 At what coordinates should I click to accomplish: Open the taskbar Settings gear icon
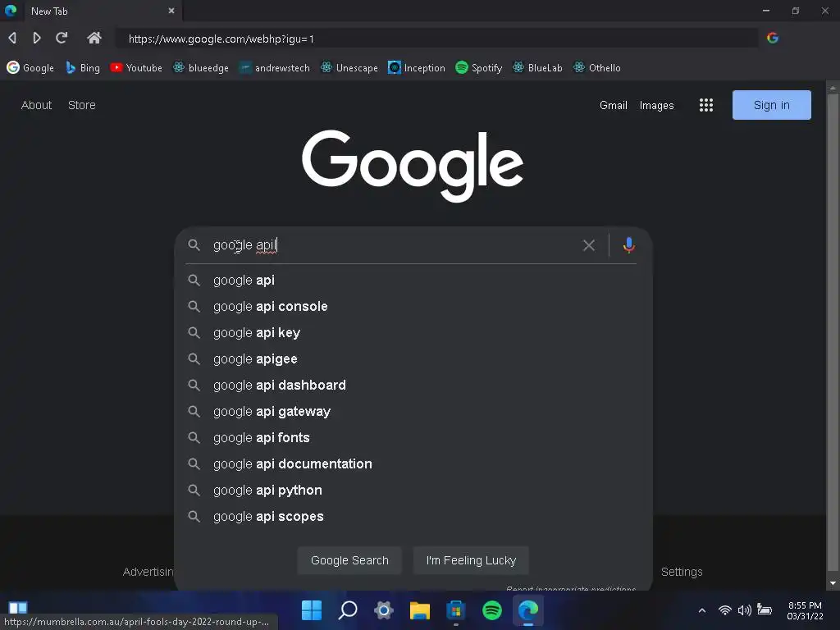tap(384, 609)
